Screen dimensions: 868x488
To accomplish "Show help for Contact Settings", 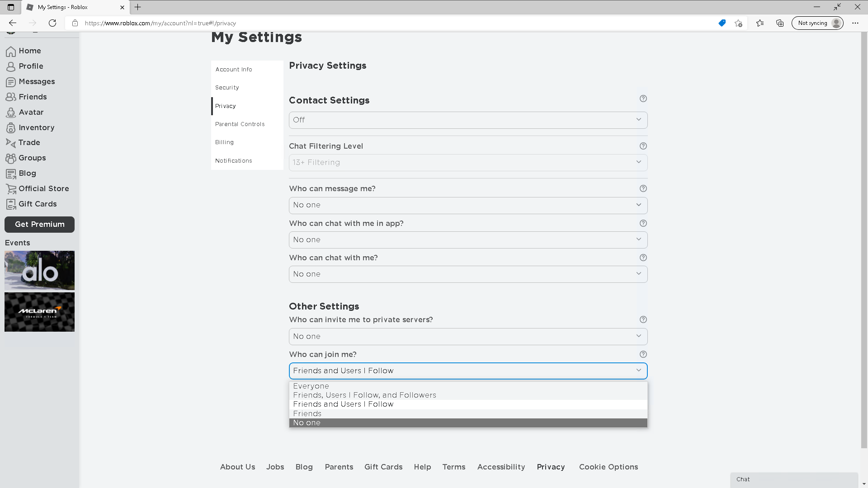I will pyautogui.click(x=643, y=99).
